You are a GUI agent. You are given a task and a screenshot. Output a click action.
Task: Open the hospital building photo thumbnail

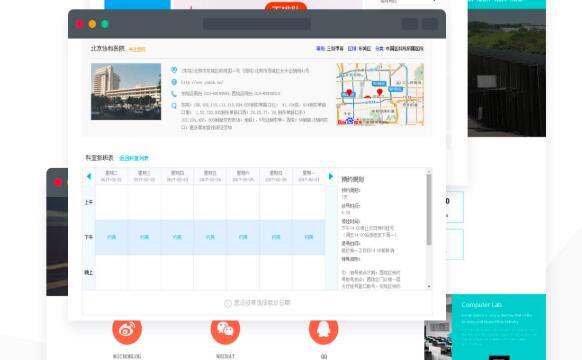point(126,92)
